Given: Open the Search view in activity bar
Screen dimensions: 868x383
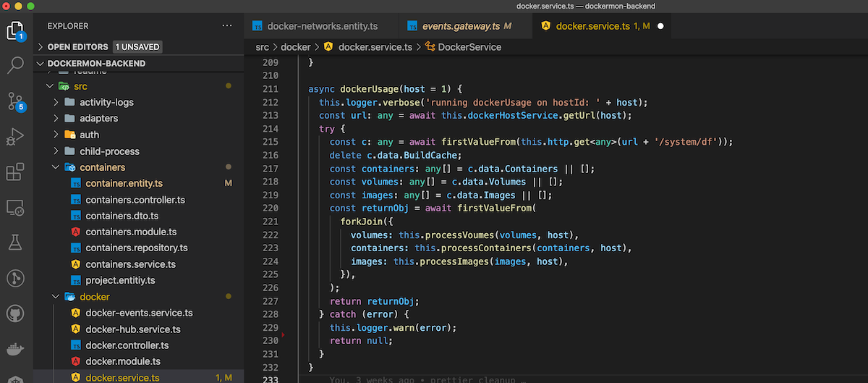Looking at the screenshot, I should pyautogui.click(x=15, y=66).
